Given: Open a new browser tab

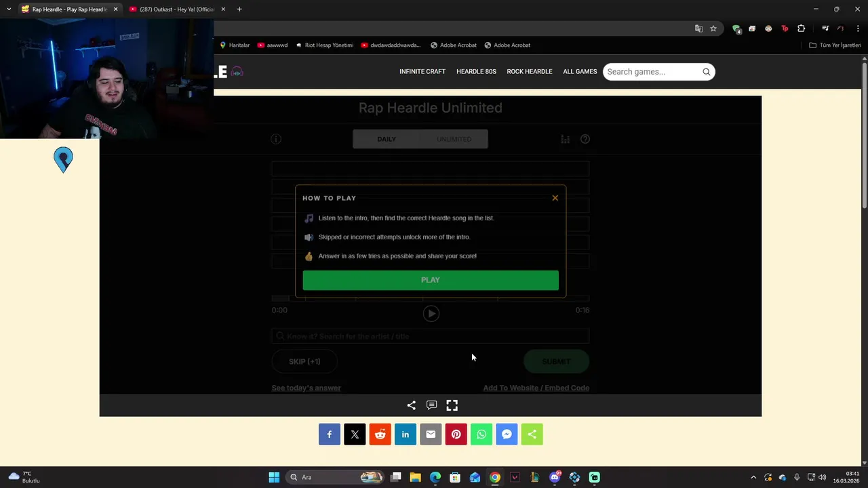Looking at the screenshot, I should point(239,9).
